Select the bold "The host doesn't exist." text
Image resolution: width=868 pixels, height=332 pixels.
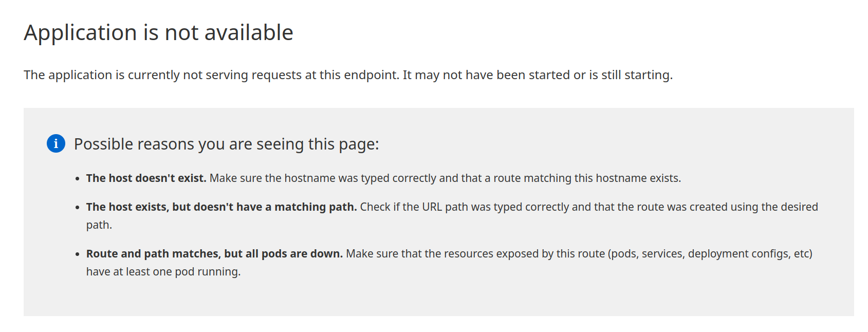tap(146, 178)
